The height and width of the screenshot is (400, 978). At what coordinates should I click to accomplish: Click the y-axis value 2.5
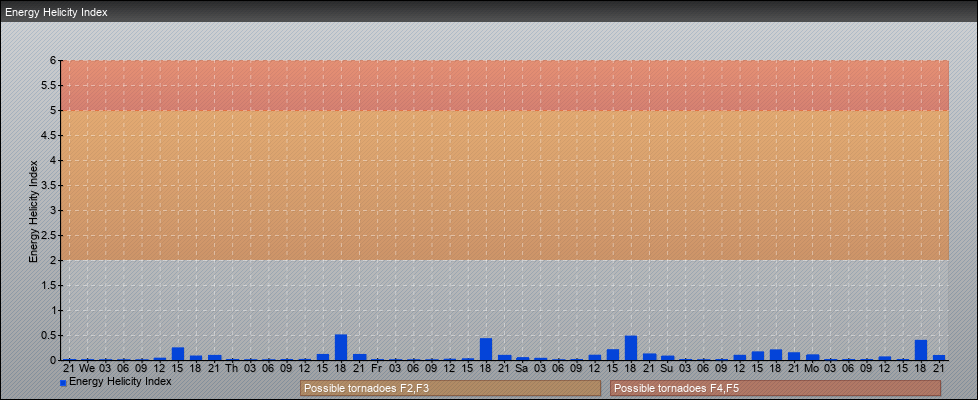pyautogui.click(x=50, y=235)
